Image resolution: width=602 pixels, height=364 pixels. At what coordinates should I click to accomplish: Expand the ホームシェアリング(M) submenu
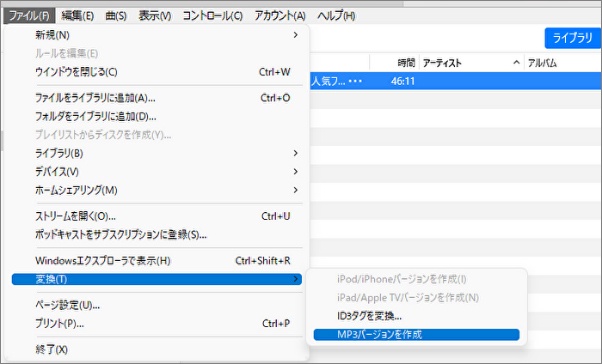click(x=157, y=190)
